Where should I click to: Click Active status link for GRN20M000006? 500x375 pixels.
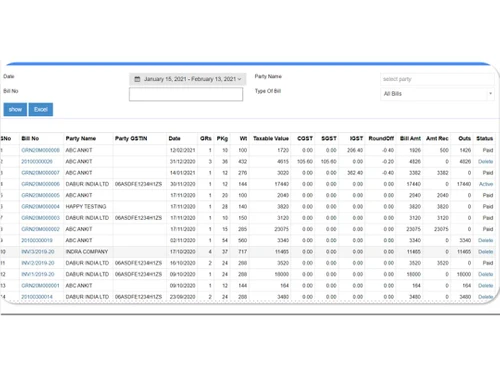point(486,184)
